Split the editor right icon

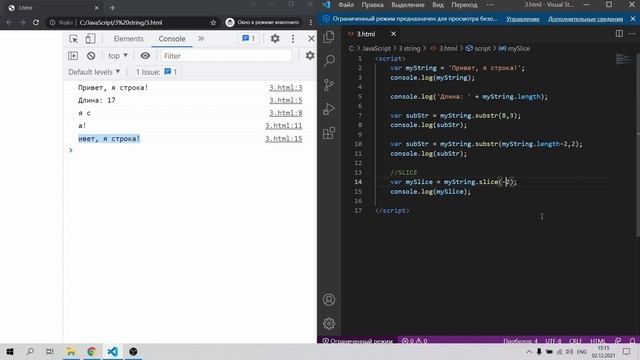(x=619, y=34)
